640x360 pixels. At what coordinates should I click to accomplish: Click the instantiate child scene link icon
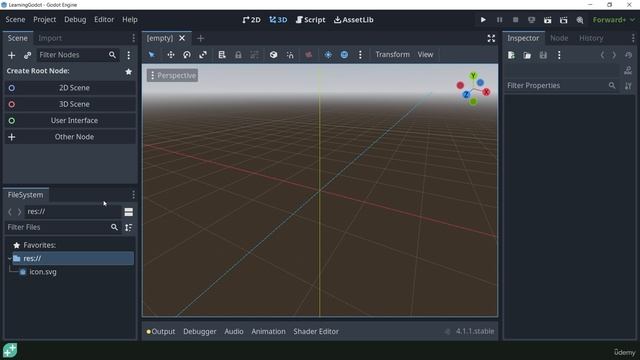click(x=27, y=55)
